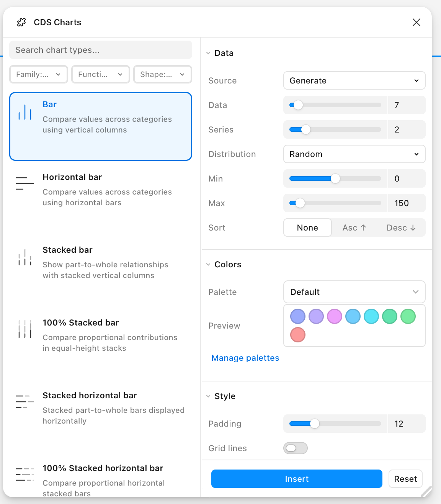Click the Max value slider
Viewport: 441px width, 504px height.
[x=335, y=203]
